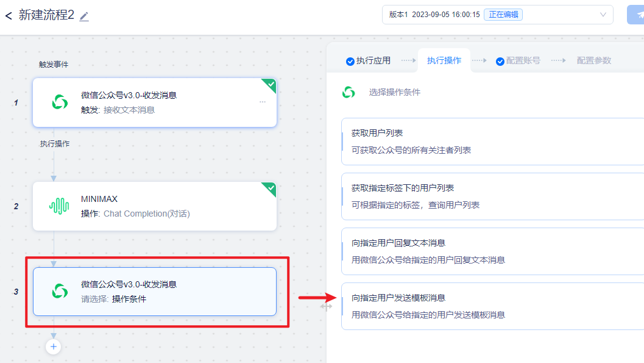Open the three-dot menu on step 1
The image size is (644, 363).
(263, 101)
